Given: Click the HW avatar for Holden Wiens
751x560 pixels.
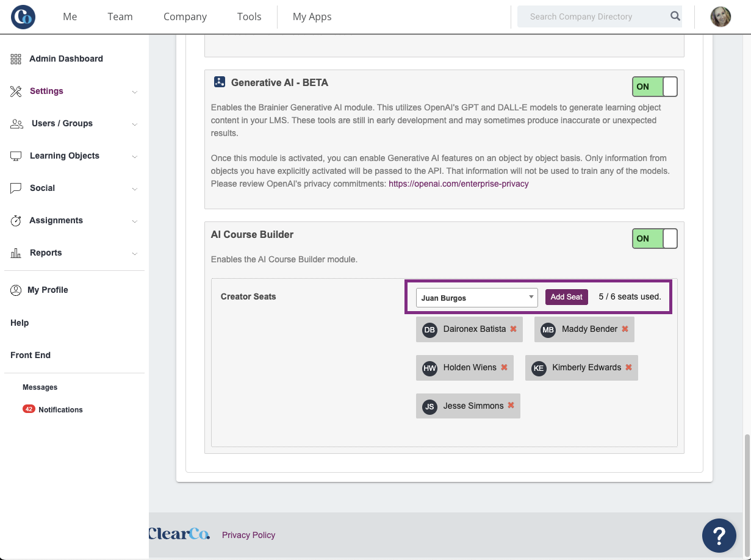Looking at the screenshot, I should coord(429,368).
